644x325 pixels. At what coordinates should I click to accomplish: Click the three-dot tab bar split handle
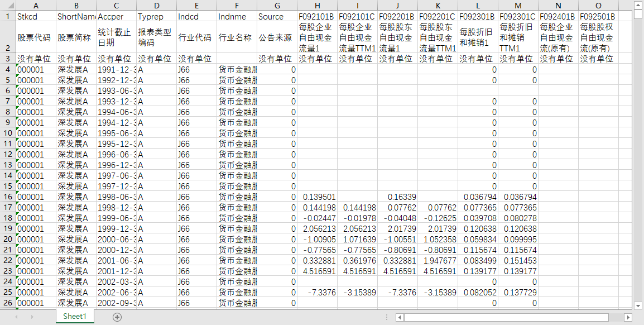(387, 317)
